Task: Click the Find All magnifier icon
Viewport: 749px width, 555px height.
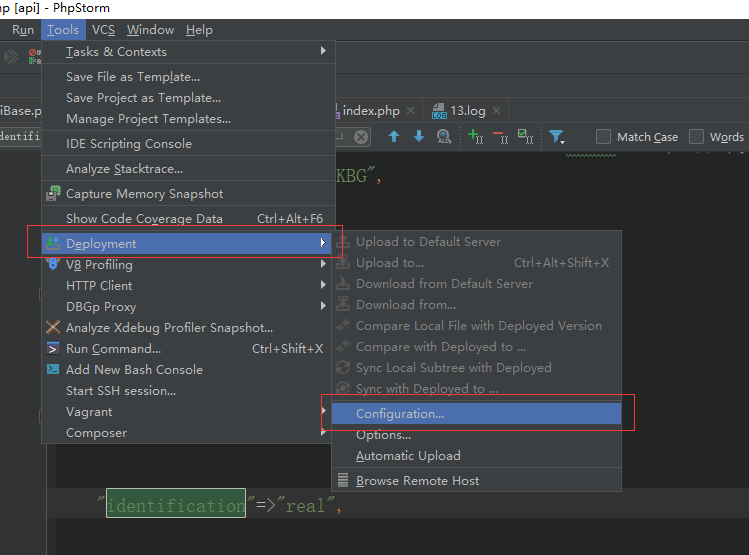Action: click(x=444, y=137)
